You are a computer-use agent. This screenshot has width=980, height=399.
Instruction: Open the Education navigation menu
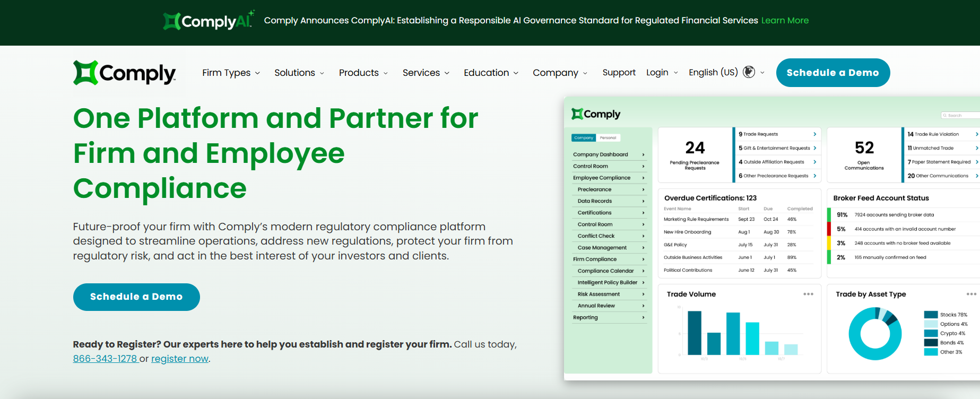click(491, 73)
